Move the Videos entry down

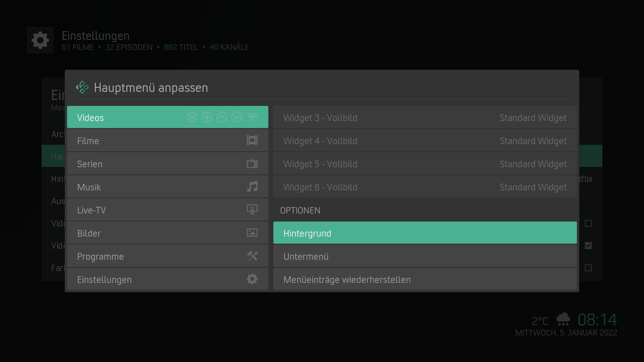point(236,117)
